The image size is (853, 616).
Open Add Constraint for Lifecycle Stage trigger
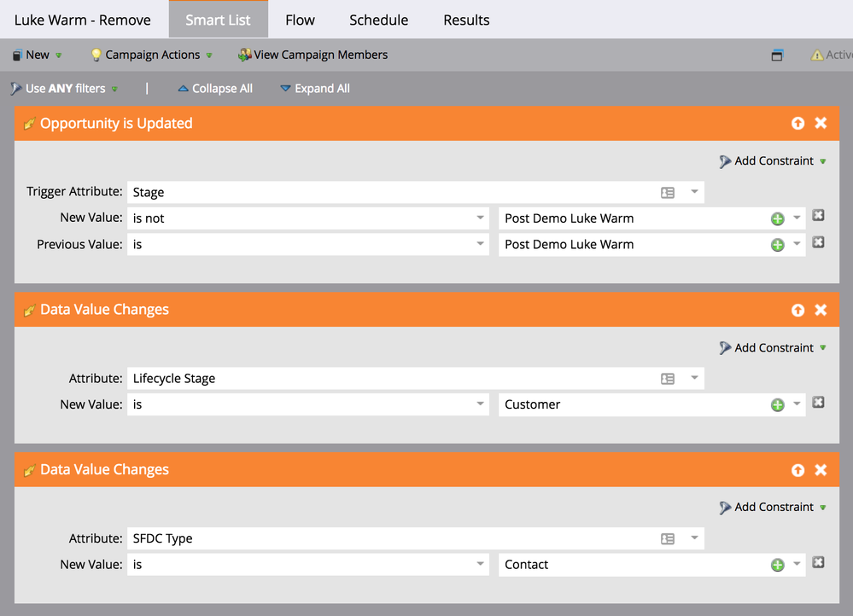coord(773,348)
